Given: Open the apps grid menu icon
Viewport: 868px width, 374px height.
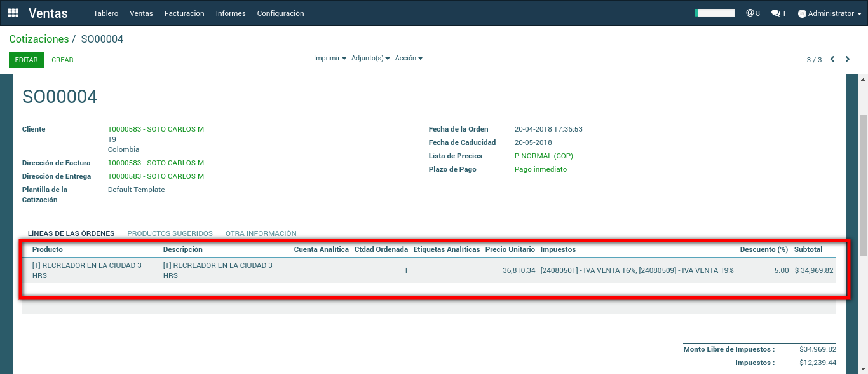Looking at the screenshot, I should tap(13, 13).
